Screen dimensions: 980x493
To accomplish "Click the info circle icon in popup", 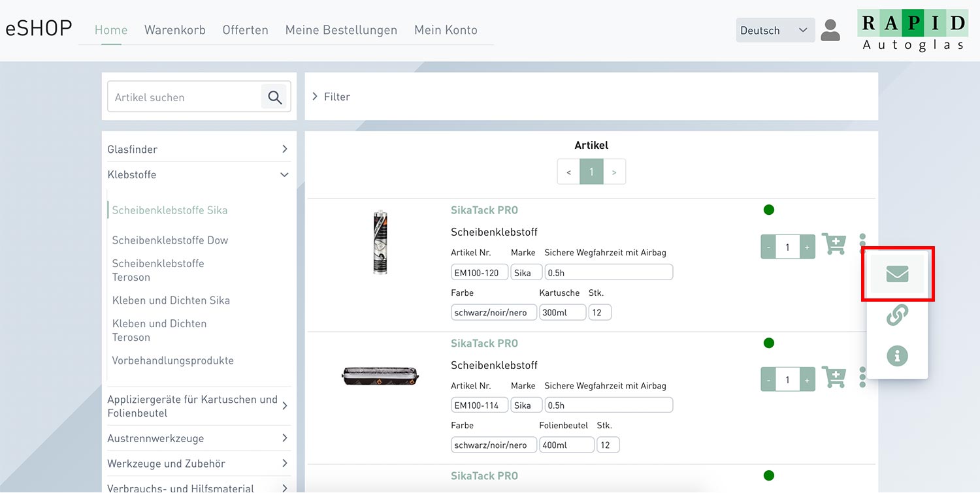I will 897,356.
